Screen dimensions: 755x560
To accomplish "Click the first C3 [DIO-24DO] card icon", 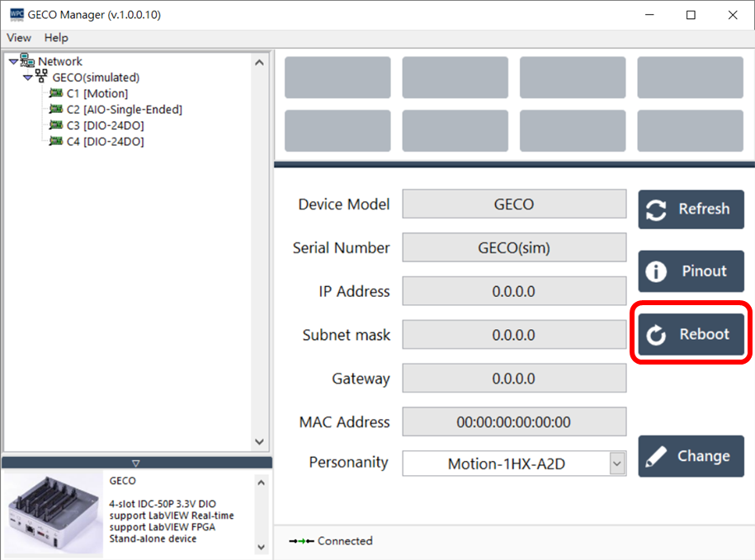I will click(56, 125).
